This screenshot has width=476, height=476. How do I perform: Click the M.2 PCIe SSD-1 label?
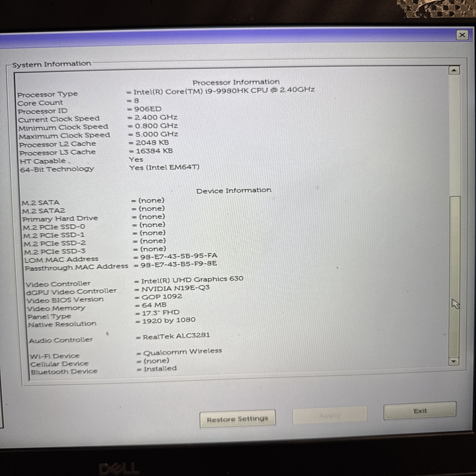54,235
